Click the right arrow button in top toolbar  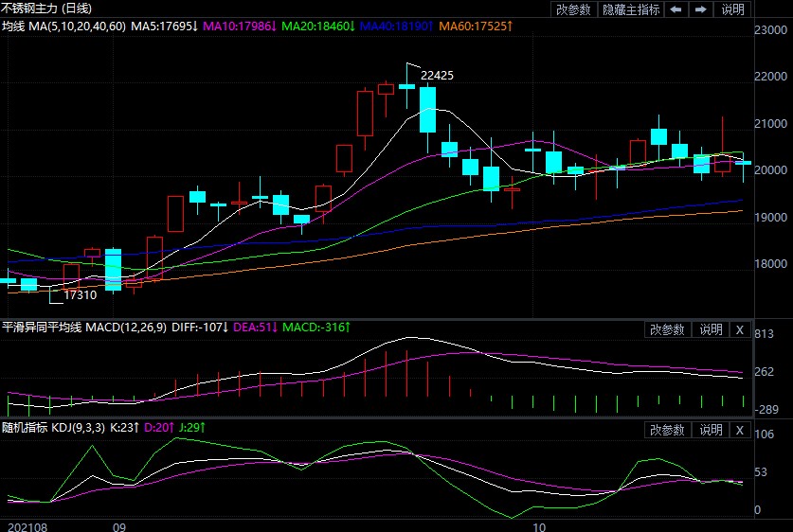701,9
